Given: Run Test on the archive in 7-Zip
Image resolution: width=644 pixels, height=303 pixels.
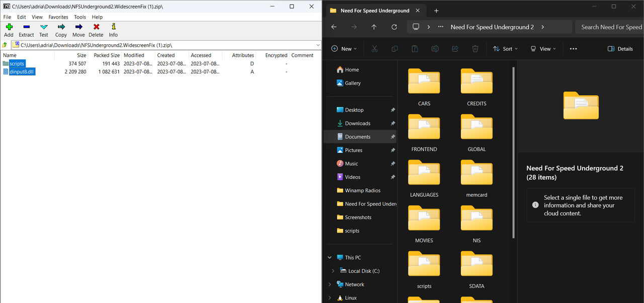Looking at the screenshot, I should 44,30.
